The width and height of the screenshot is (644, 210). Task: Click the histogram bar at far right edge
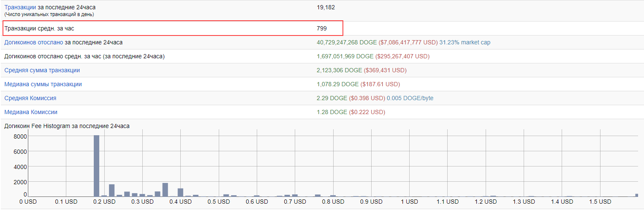636,195
